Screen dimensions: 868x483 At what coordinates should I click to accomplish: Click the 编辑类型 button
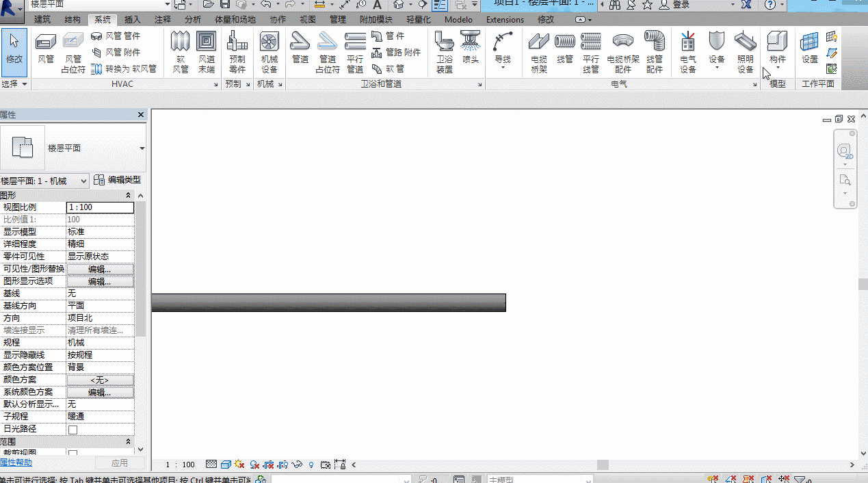pyautogui.click(x=117, y=180)
